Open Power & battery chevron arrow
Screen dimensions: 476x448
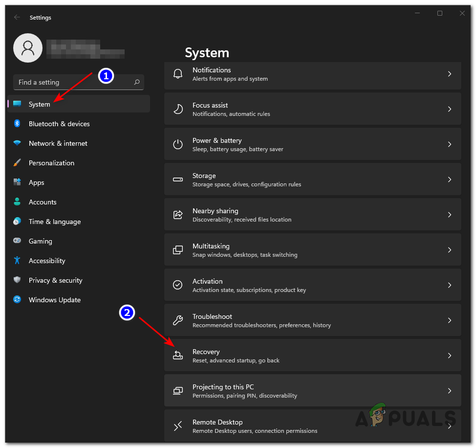(450, 144)
